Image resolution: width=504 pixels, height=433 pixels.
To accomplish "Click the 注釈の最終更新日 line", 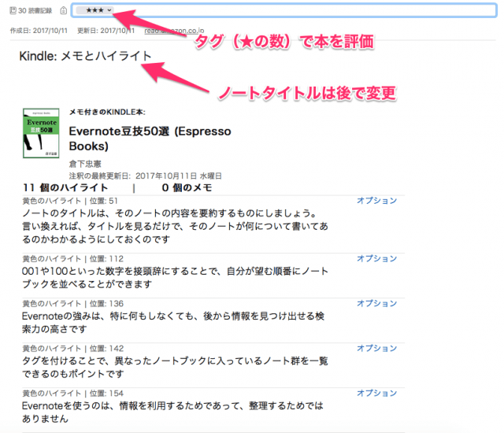I will tap(145, 176).
